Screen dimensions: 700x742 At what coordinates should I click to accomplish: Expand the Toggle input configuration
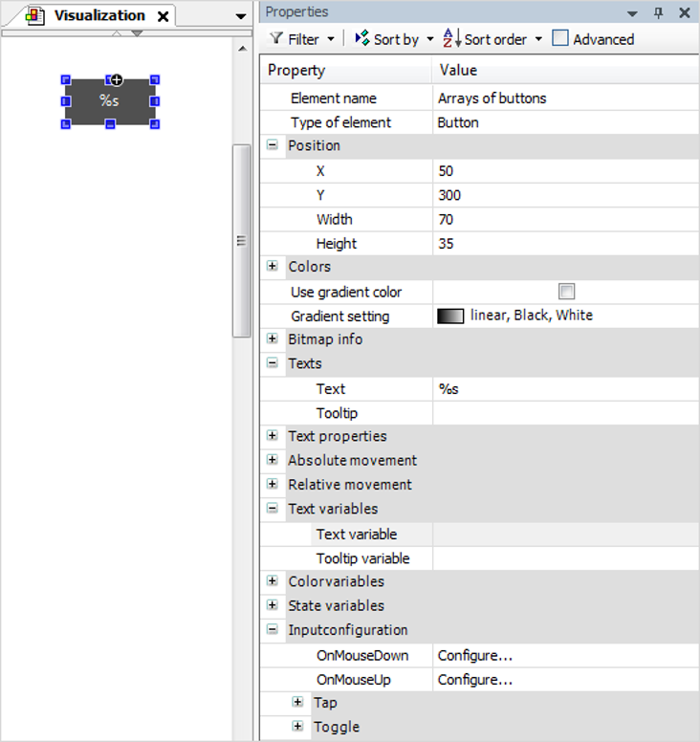point(298,727)
